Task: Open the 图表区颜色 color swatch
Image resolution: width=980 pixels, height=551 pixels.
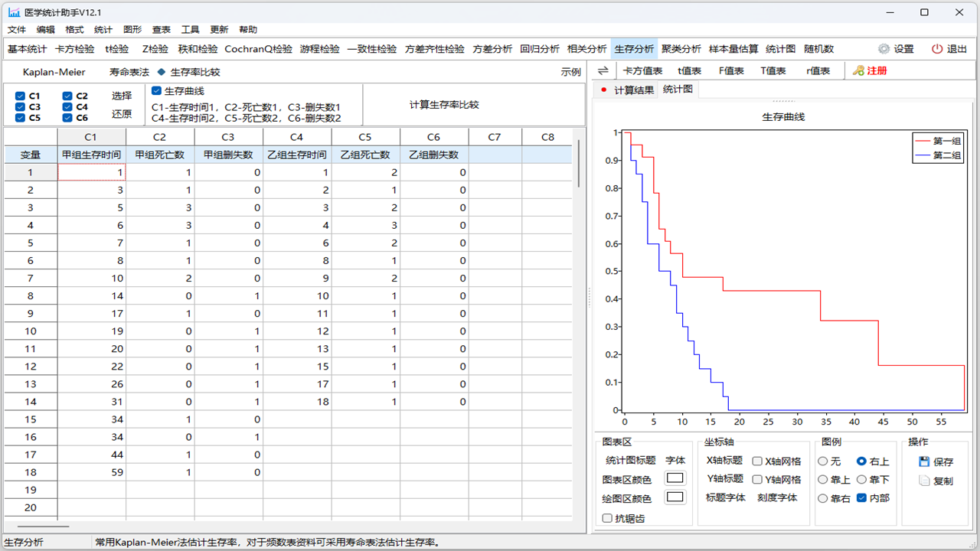Action: [x=675, y=478]
